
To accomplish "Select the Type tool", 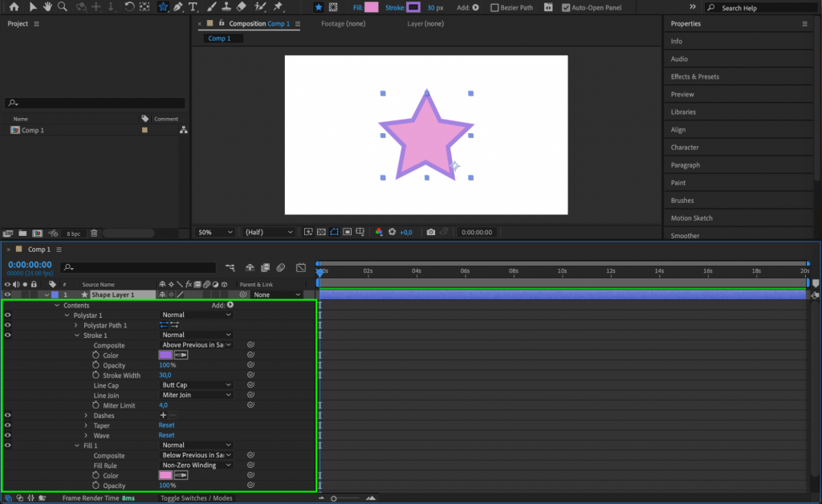I will pos(193,7).
